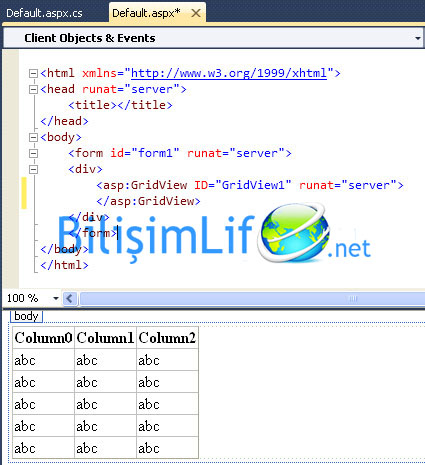Click the Column1 header in GridView
Image resolution: width=425 pixels, height=465 pixels.
(105, 338)
